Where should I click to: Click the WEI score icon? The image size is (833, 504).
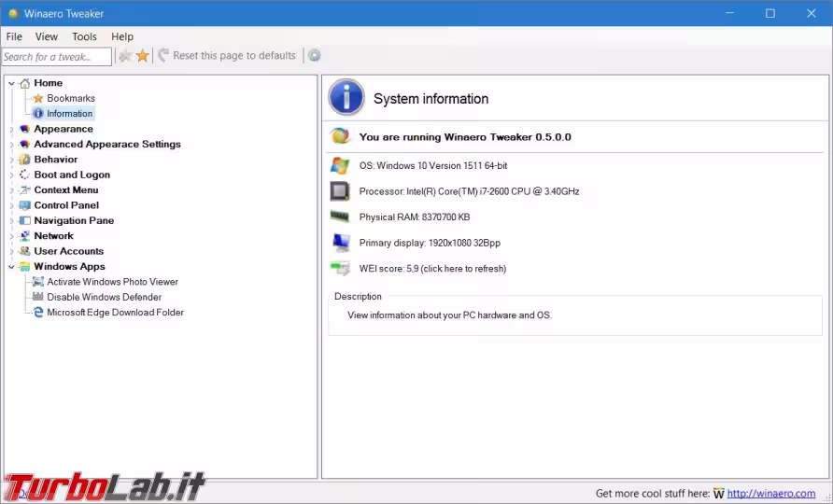click(340, 269)
